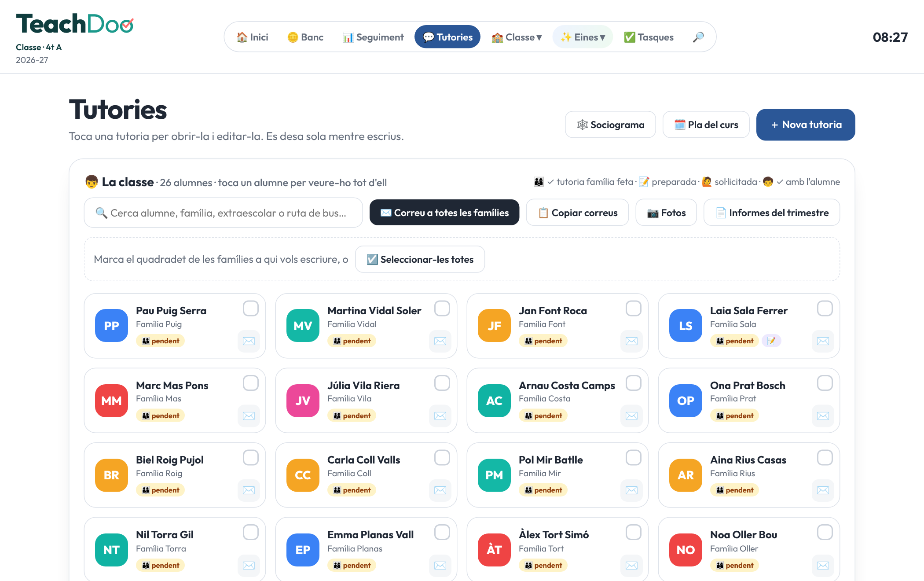The height and width of the screenshot is (581, 924).
Task: Send mail to Família Font via envelope icon
Action: pos(631,341)
